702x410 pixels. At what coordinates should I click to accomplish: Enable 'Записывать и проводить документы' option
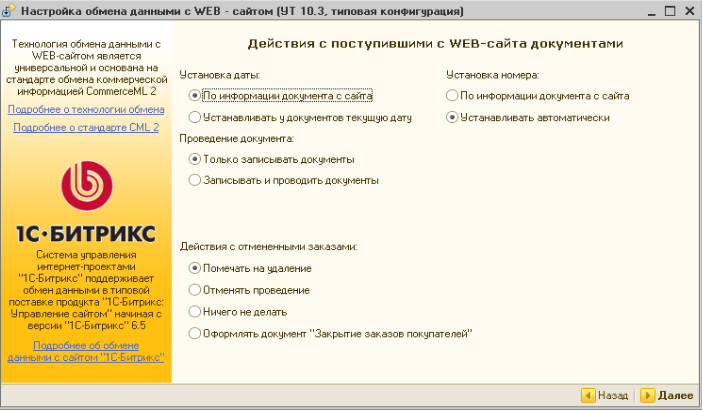195,180
